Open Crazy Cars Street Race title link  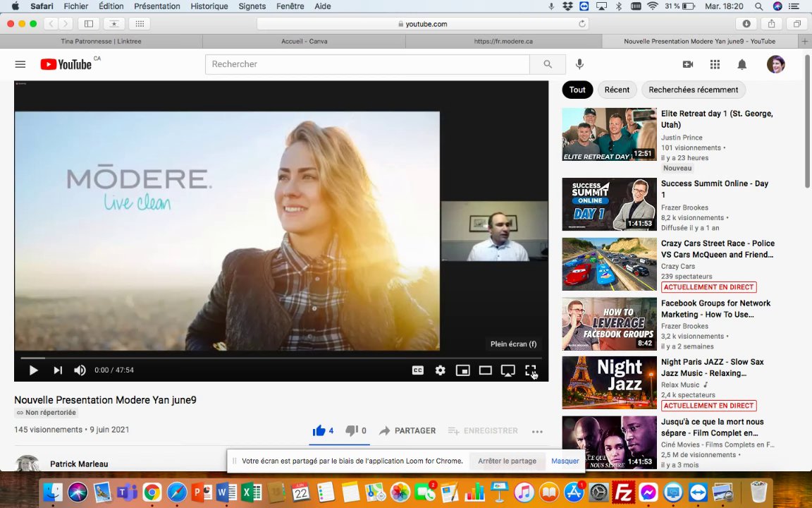point(718,249)
